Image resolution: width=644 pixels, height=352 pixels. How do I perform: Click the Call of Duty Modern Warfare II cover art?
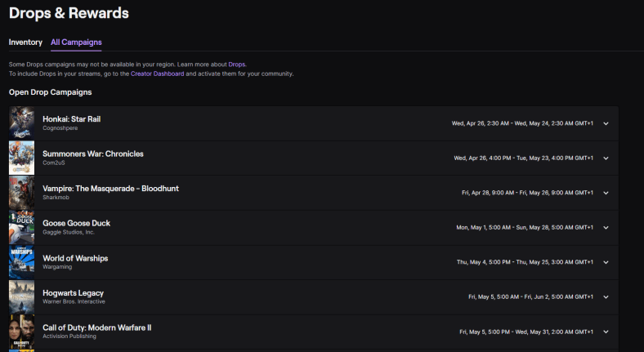pos(22,332)
